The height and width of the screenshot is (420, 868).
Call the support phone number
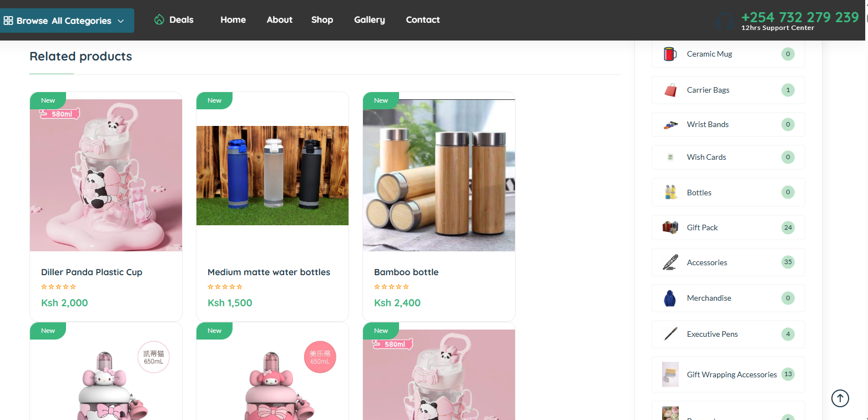(x=799, y=17)
